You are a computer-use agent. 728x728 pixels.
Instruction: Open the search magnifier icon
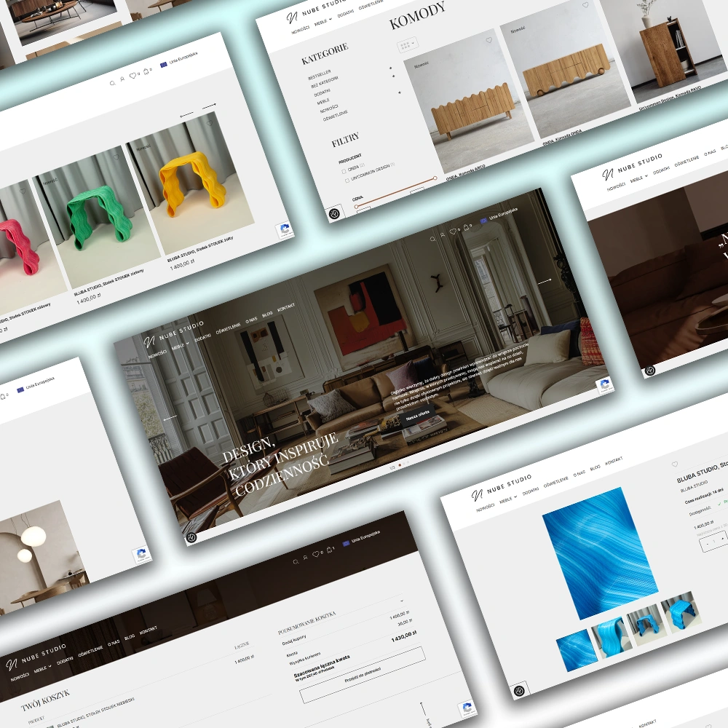coord(432,237)
